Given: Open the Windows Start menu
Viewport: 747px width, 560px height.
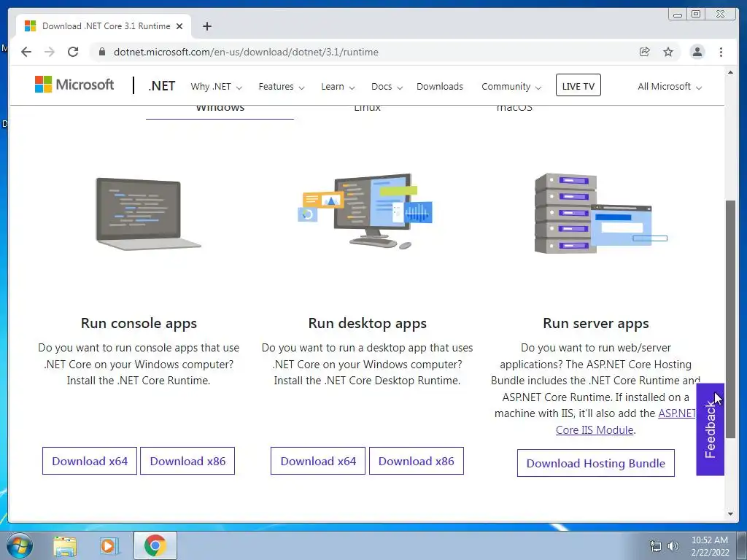Looking at the screenshot, I should pyautogui.click(x=20, y=545).
